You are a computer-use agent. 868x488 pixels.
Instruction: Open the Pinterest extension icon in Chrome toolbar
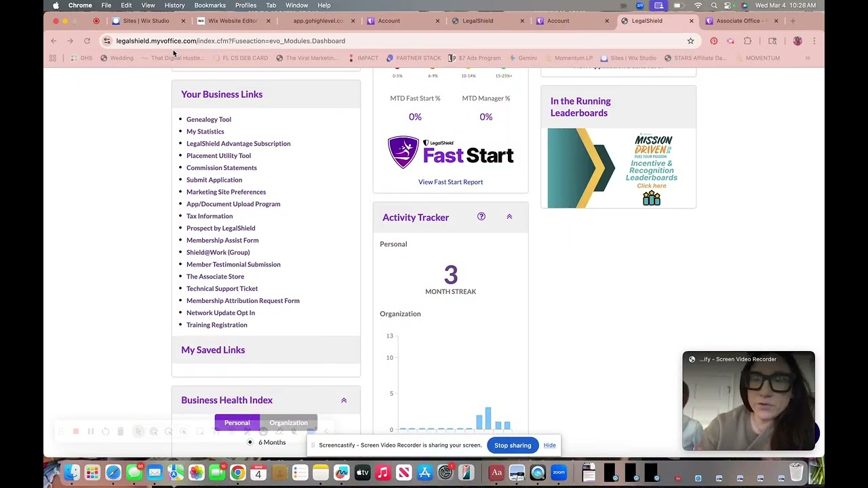[713, 41]
